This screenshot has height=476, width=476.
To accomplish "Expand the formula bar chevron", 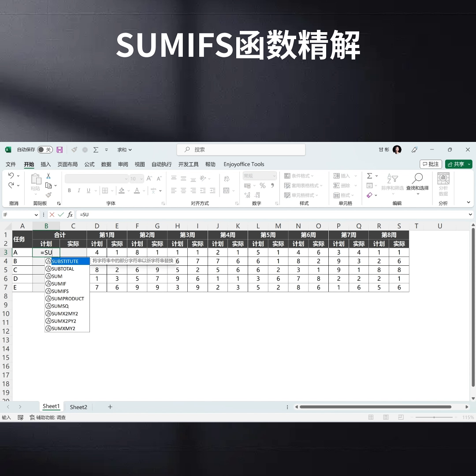I will click(x=471, y=215).
